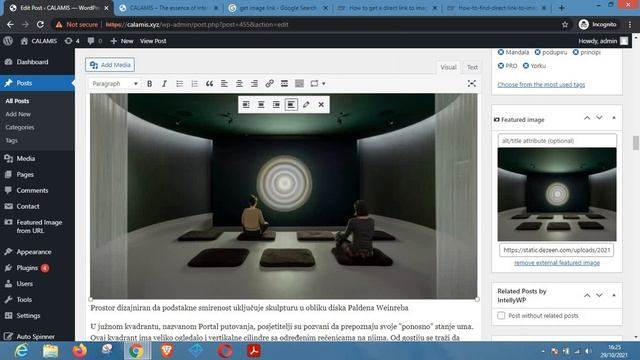Viewport: 640px width, 360px height.
Task: Insert or edit link
Action: coord(269,84)
